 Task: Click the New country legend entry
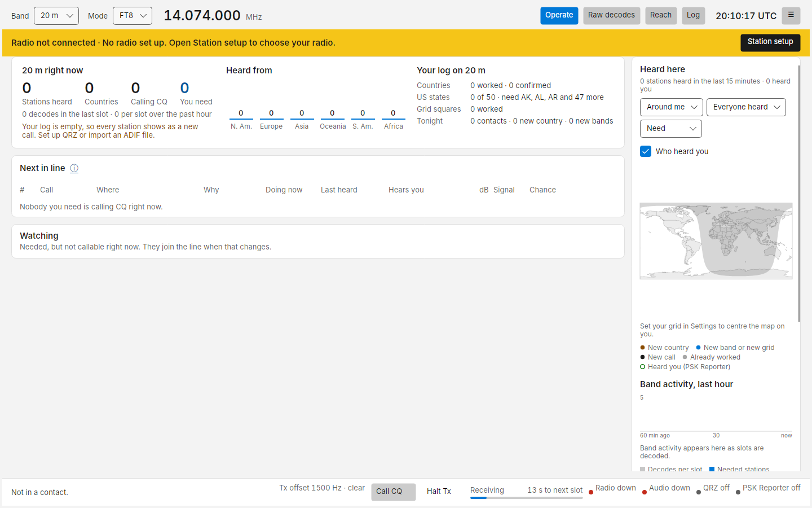pyautogui.click(x=664, y=348)
